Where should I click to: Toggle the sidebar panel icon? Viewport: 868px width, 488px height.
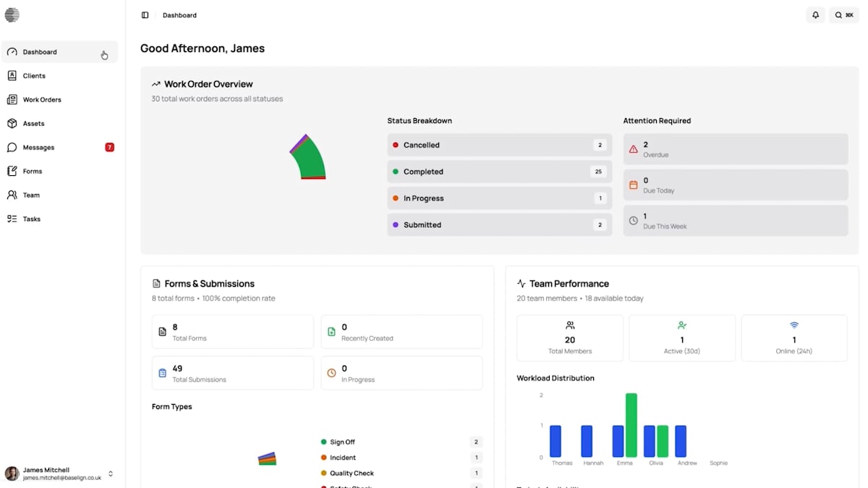click(x=145, y=15)
